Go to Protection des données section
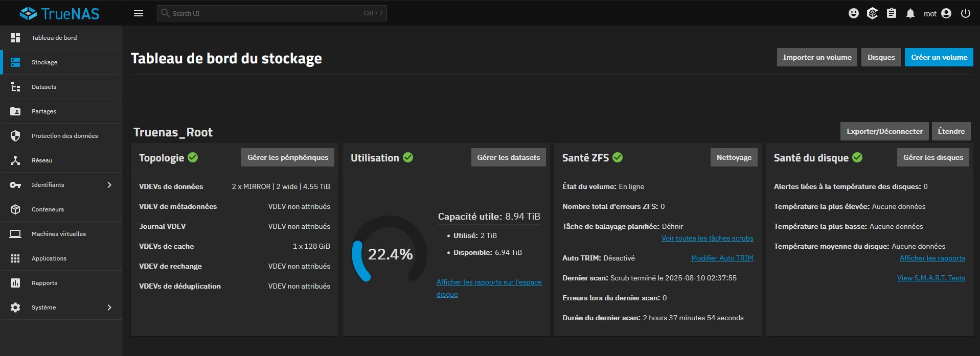The width and height of the screenshot is (980, 356). pyautogui.click(x=64, y=136)
